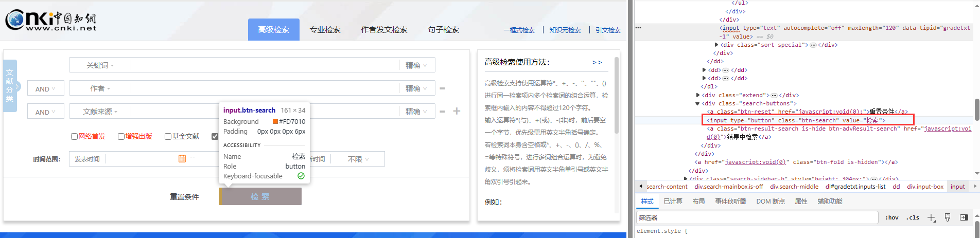Click the new style rule plus icon
980x238 pixels.
[931, 218]
